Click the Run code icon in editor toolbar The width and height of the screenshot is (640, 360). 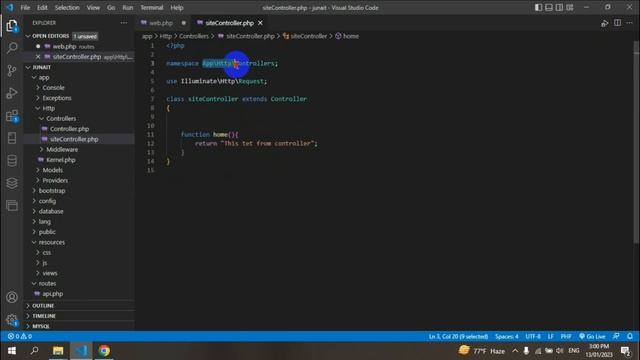604,23
